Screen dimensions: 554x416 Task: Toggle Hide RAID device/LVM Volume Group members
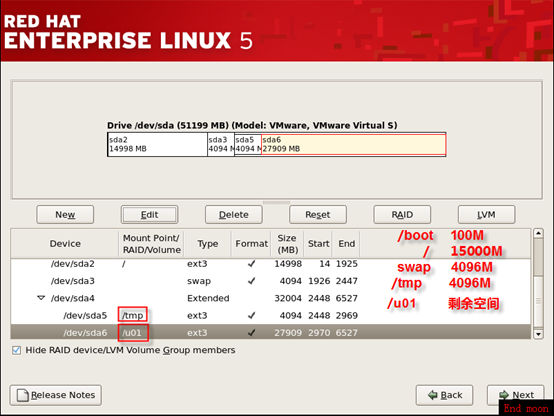16,350
